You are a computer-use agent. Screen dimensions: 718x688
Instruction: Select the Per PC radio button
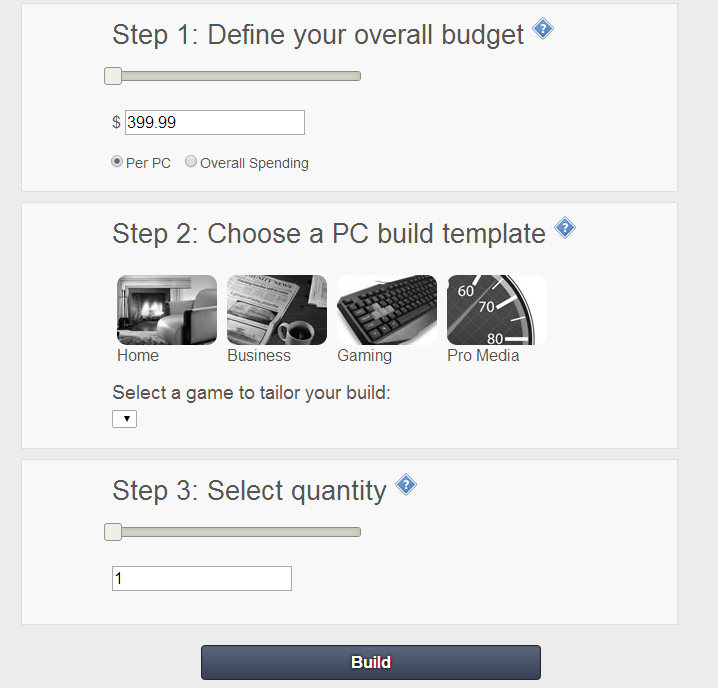pyautogui.click(x=117, y=162)
